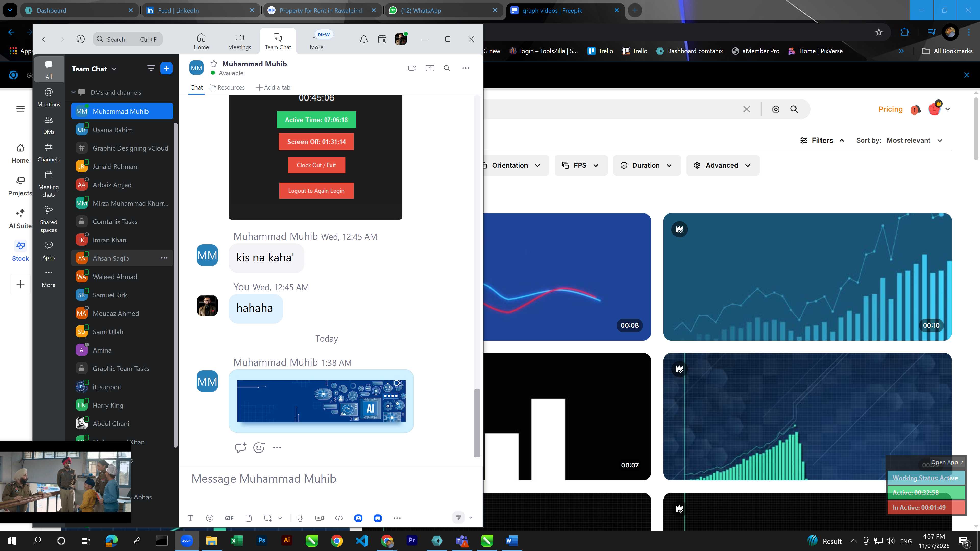Click the Zoom search box
980x551 pixels.
click(128, 39)
